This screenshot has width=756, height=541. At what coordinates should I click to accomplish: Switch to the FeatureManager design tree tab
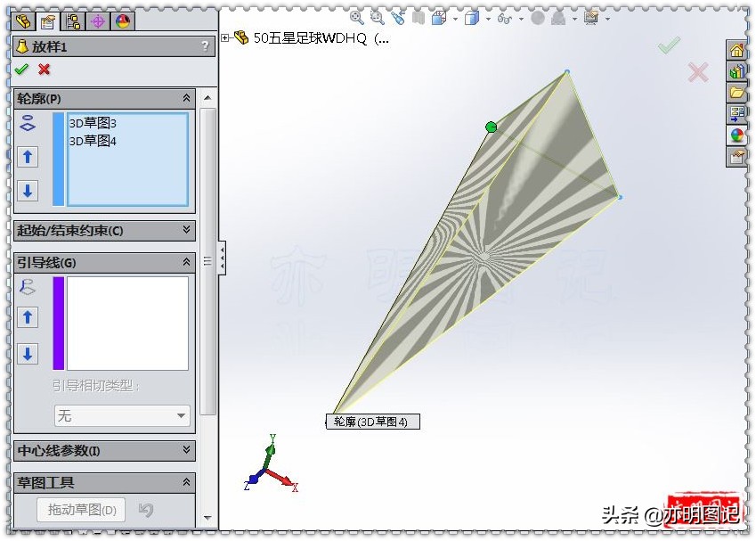click(24, 20)
